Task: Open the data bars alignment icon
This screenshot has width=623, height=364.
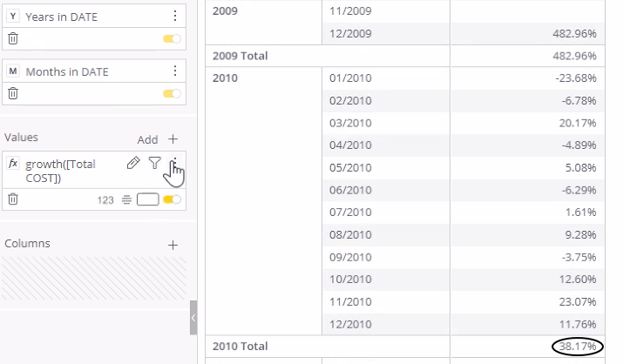Action: coord(126,199)
